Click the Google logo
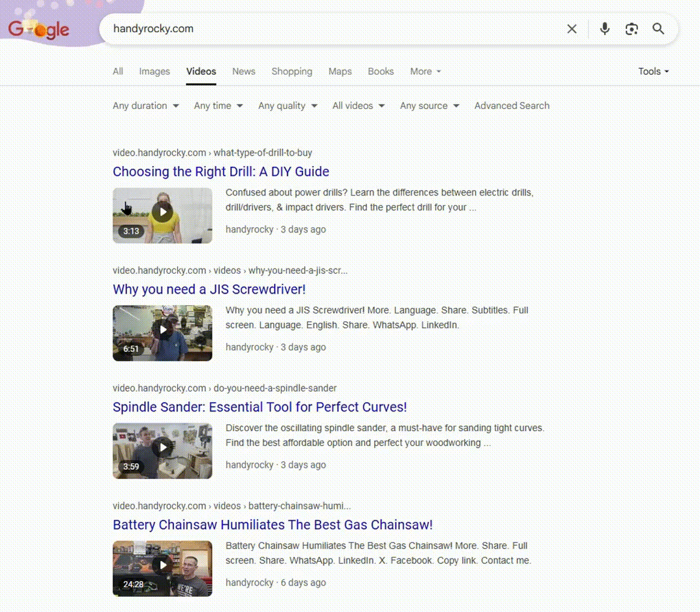Viewport: 700px width, 612px height. 39,30
